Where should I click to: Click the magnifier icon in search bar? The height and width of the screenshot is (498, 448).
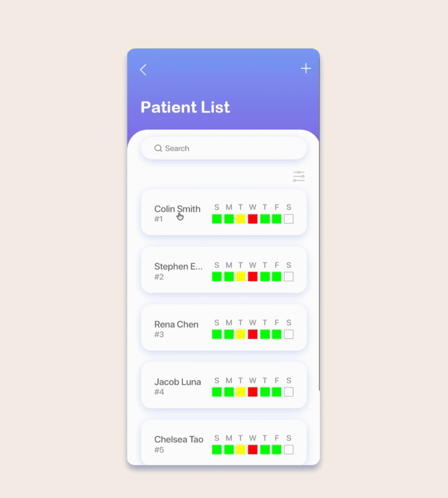click(158, 148)
